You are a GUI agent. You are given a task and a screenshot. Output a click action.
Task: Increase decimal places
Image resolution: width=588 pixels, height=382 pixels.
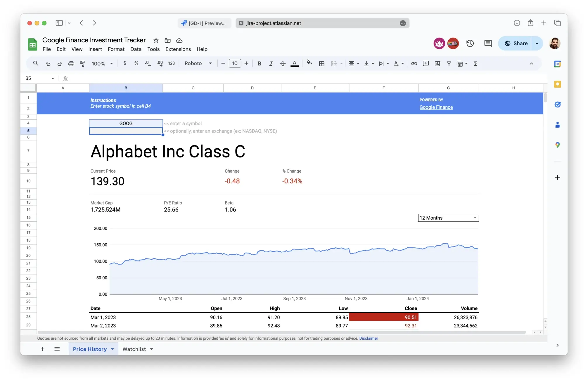(x=160, y=63)
